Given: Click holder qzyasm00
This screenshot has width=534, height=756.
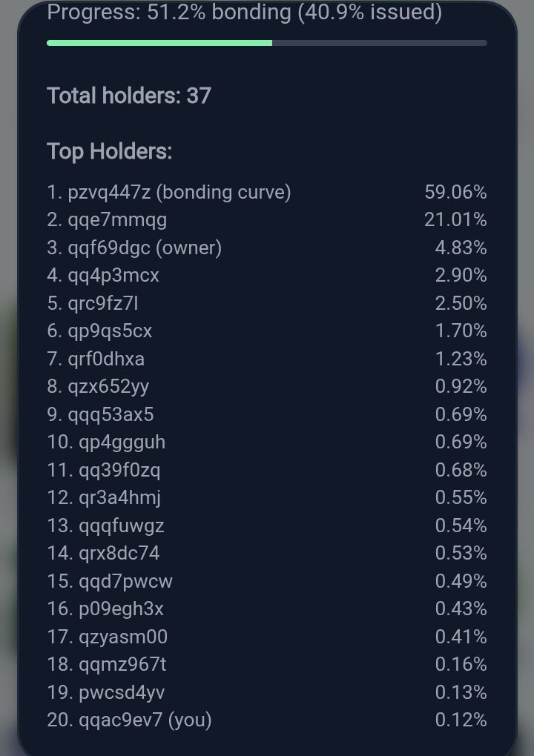Looking at the screenshot, I should click(267, 637).
